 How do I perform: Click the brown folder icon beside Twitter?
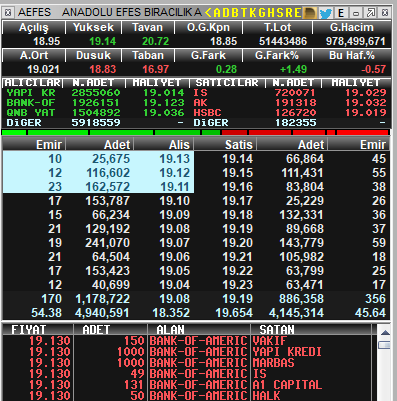309,13
